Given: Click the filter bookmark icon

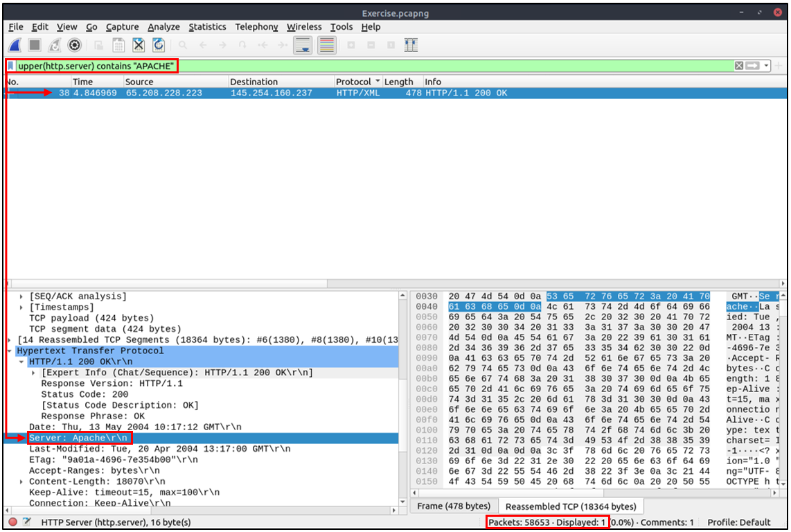Looking at the screenshot, I should [11, 66].
